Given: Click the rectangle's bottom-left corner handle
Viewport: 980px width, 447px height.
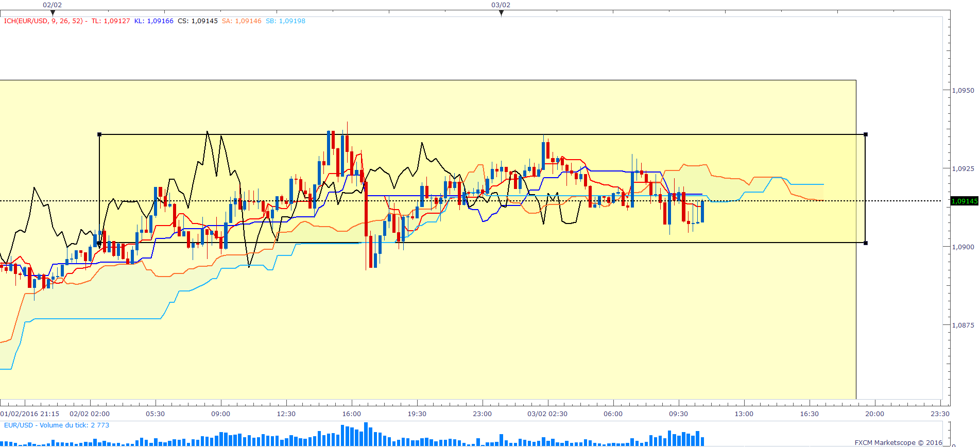Looking at the screenshot, I should click(x=99, y=243).
